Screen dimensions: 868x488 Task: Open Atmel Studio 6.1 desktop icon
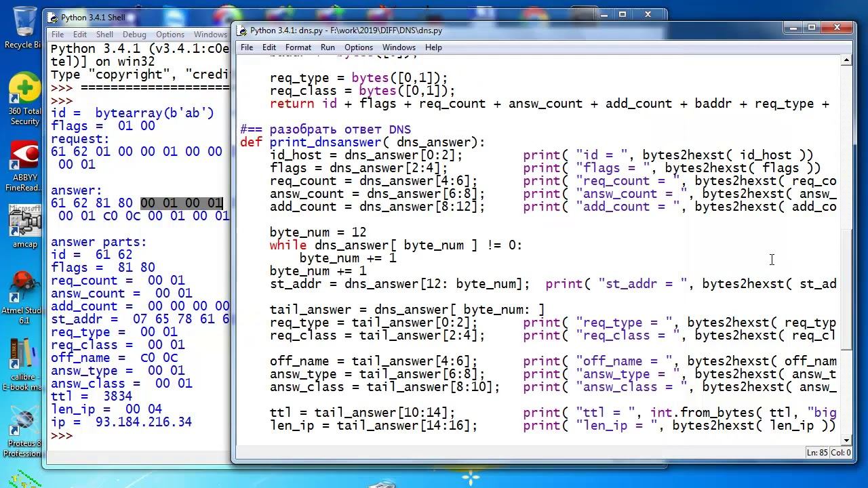click(23, 298)
